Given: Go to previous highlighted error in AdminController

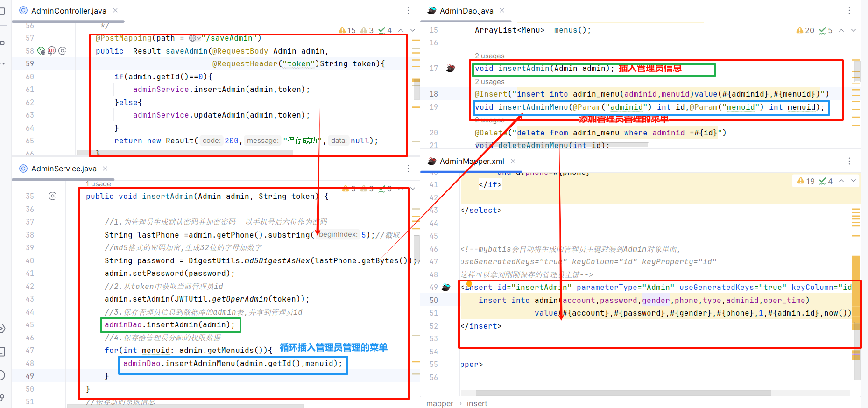Looking at the screenshot, I should point(401,30).
